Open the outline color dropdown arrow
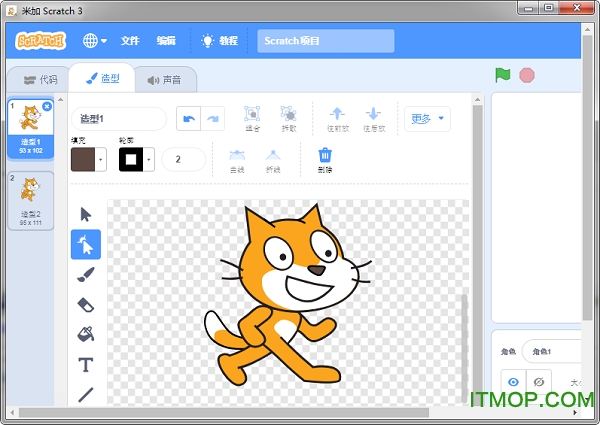 pyautogui.click(x=149, y=160)
